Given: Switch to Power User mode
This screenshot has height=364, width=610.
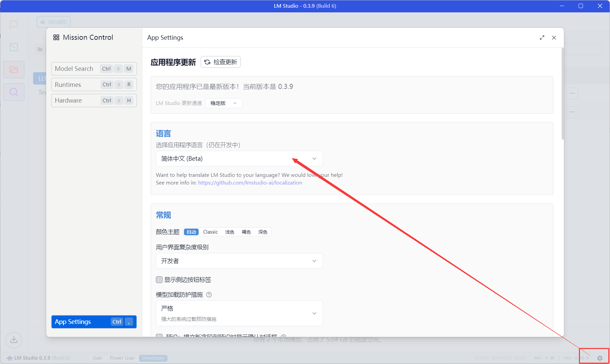Looking at the screenshot, I should 122,358.
